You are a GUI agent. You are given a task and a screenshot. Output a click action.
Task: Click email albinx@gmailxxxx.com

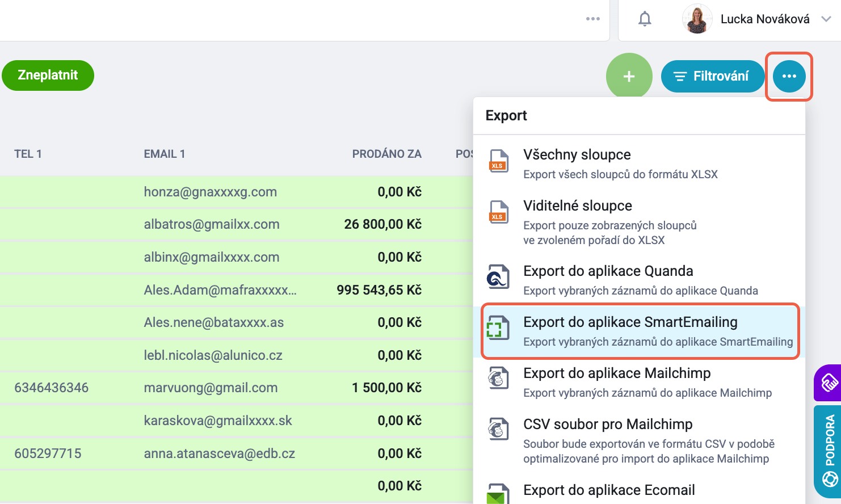pos(212,257)
